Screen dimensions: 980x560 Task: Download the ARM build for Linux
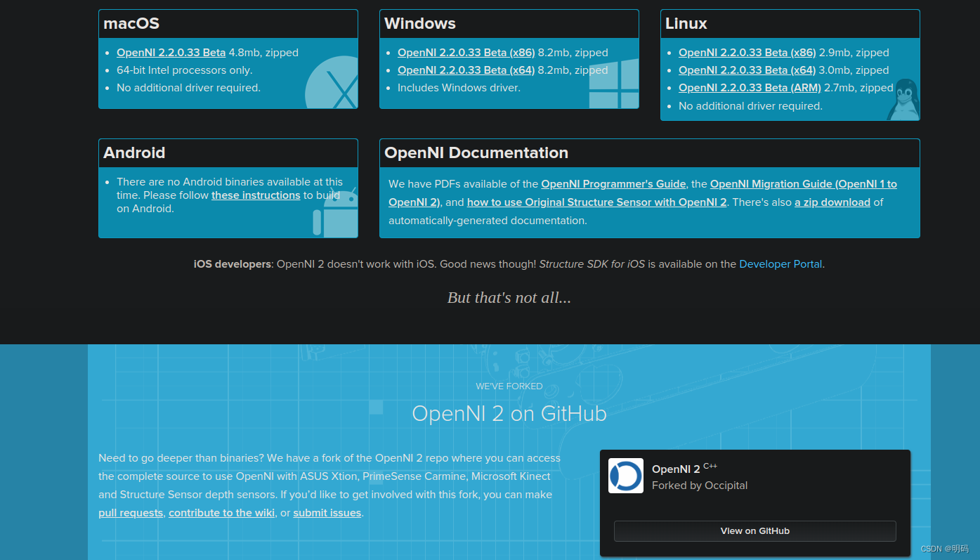(x=749, y=87)
